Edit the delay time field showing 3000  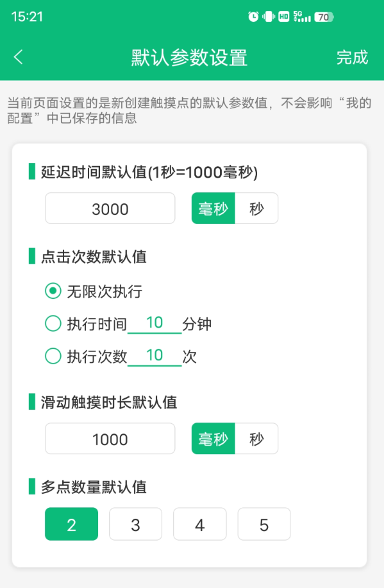pos(110,208)
